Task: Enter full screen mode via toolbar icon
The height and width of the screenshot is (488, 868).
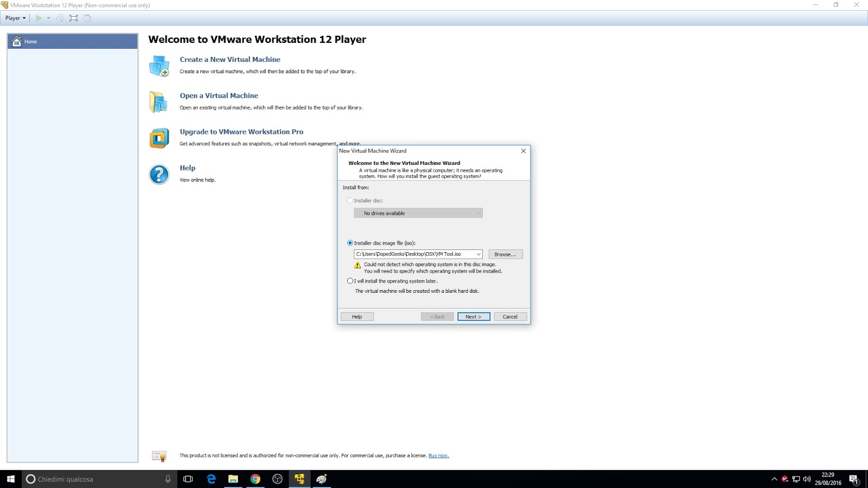Action: (x=74, y=18)
